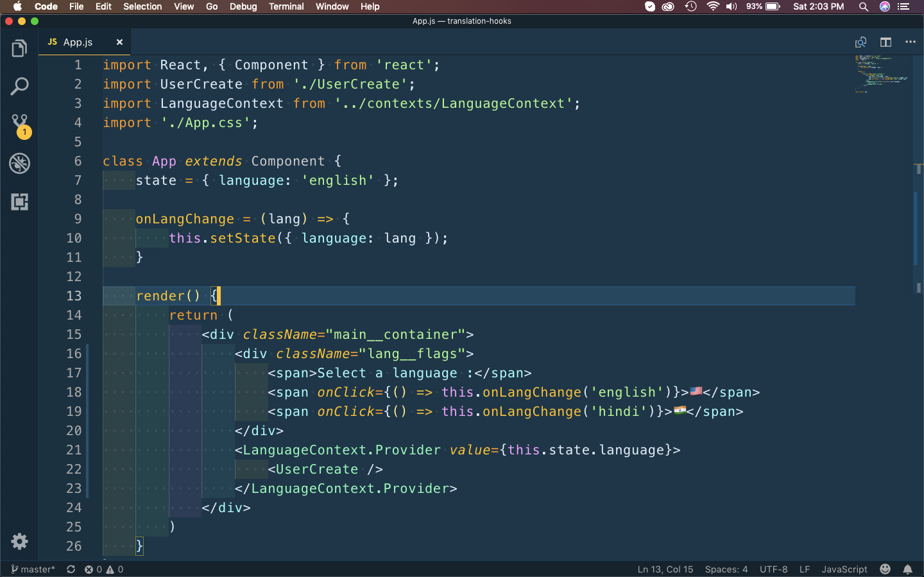
Task: Open Wi-Fi status menu
Action: point(713,6)
